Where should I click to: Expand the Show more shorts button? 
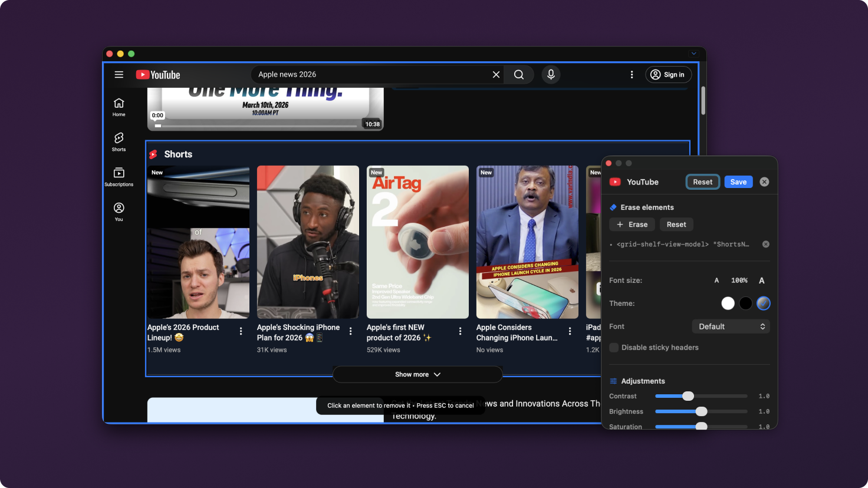417,374
